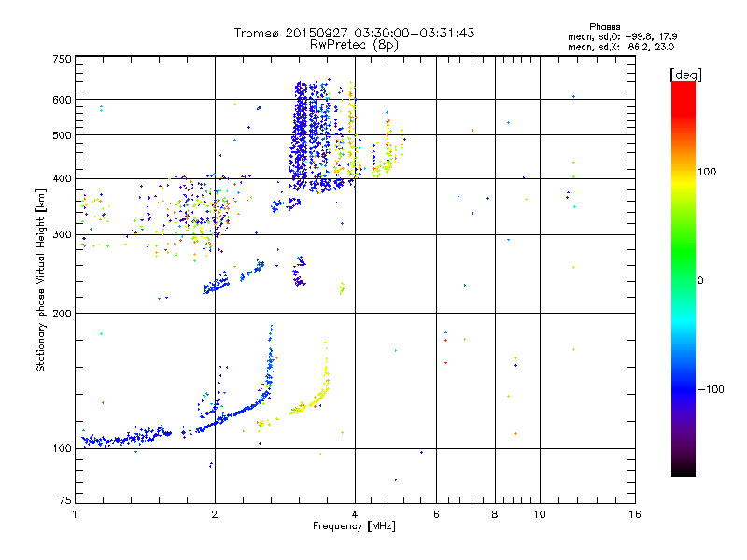The width and height of the screenshot is (747, 560).
Task: Click the green middle of the colorbar
Action: 684,258
